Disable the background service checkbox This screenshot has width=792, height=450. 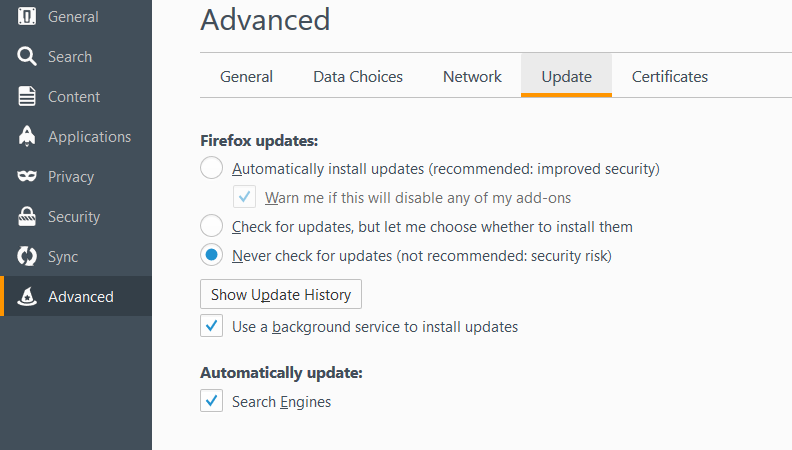click(x=212, y=326)
